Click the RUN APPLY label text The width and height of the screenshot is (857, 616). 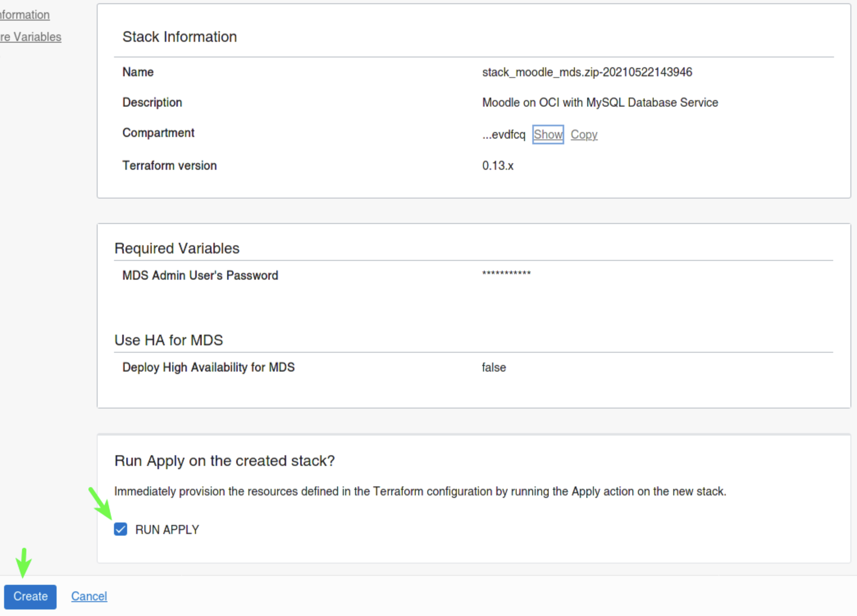(x=167, y=530)
